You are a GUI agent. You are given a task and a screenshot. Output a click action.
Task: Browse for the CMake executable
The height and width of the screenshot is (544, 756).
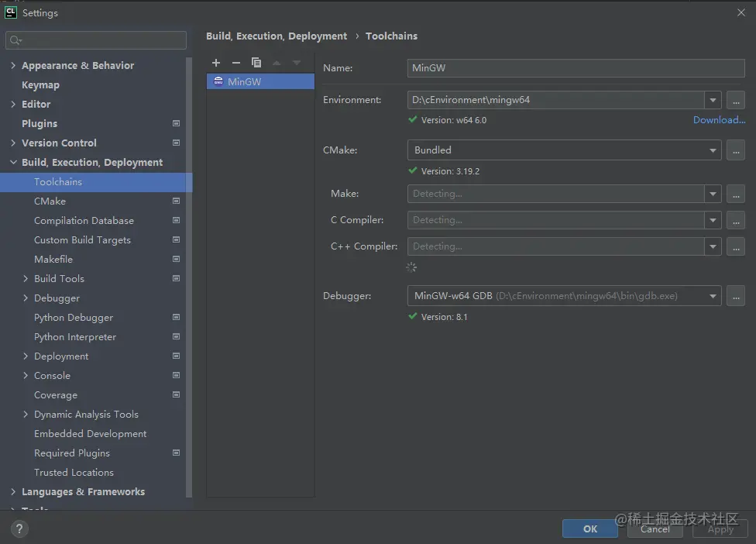point(736,150)
